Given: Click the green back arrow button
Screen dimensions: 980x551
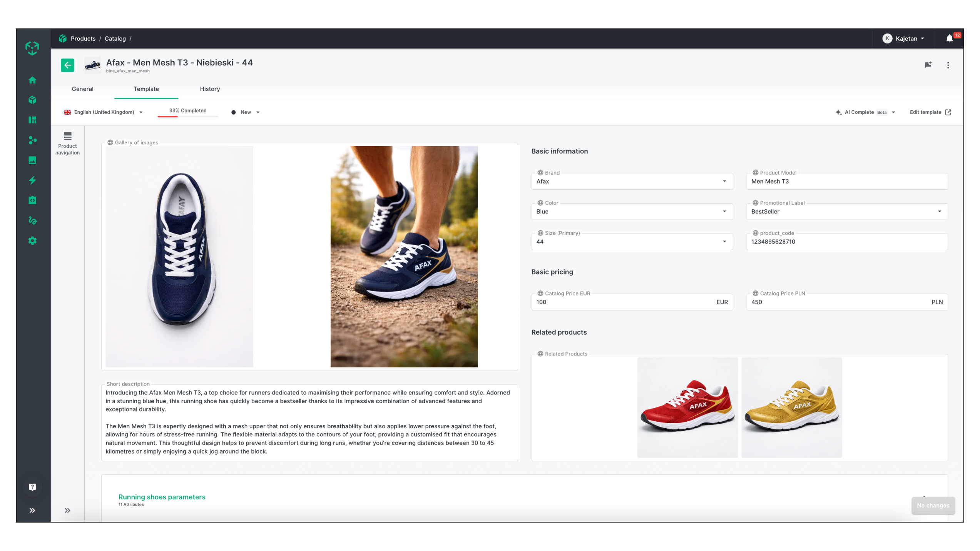Looking at the screenshot, I should 67,65.
